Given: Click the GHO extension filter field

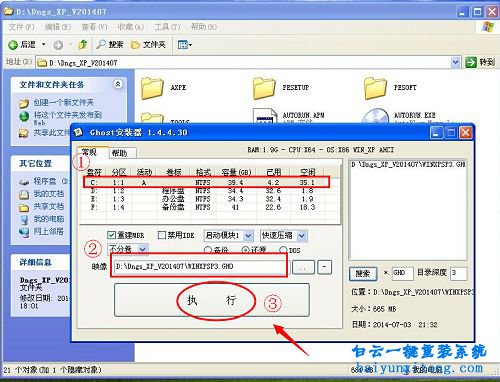Looking at the screenshot, I should pyautogui.click(x=402, y=273).
